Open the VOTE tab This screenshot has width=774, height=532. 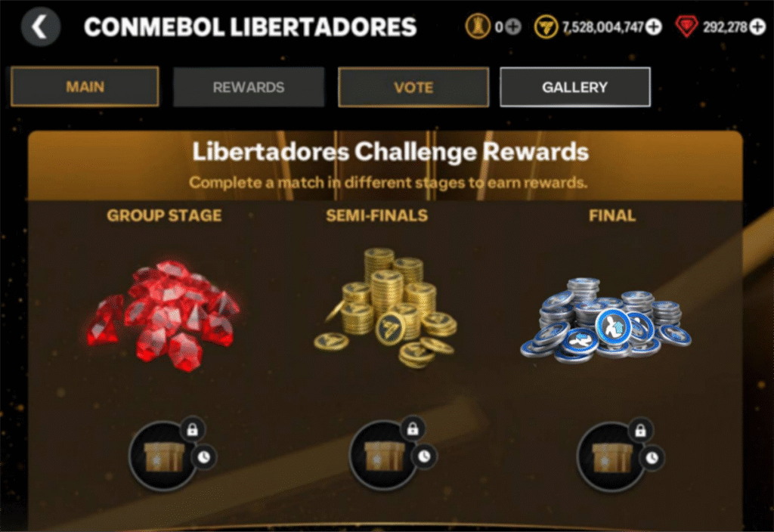(x=413, y=88)
